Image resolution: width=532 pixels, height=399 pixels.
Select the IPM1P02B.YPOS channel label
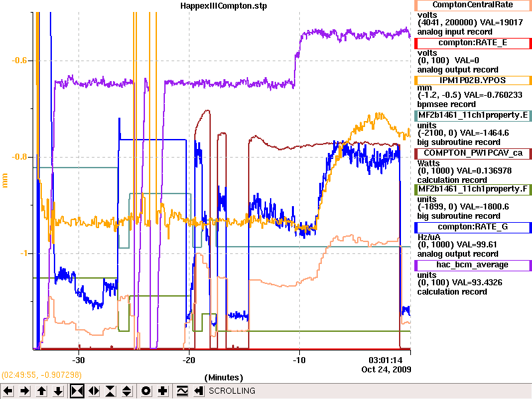[473, 80]
